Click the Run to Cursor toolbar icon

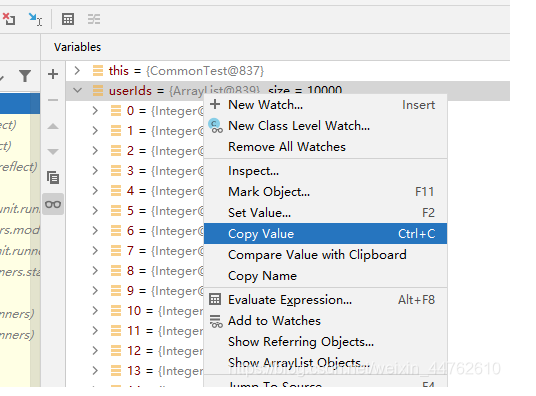pos(35,19)
